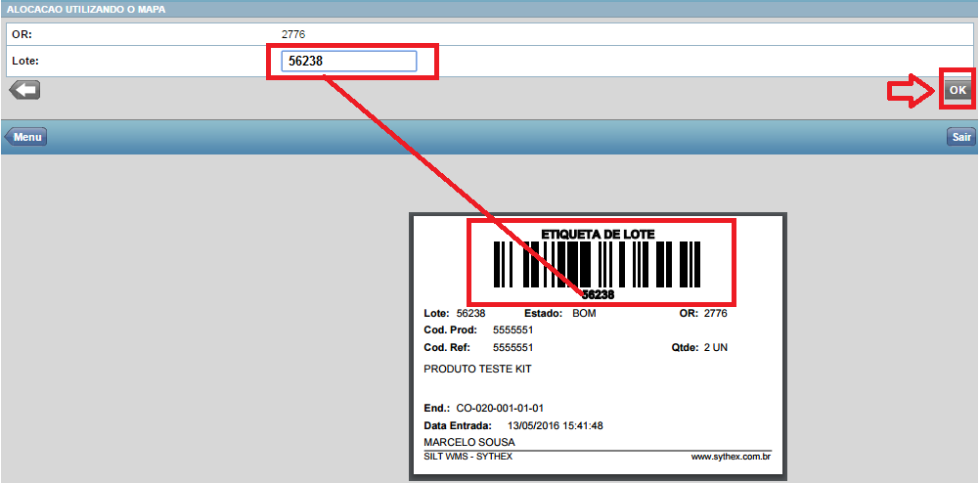This screenshot has height=483, width=980.
Task: Click the back arrow icon
Action: click(24, 91)
